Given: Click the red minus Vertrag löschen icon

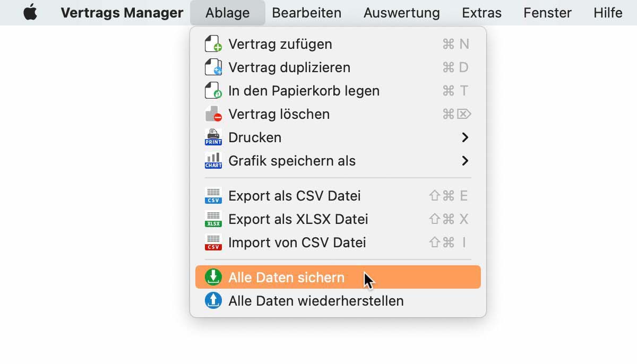Looking at the screenshot, I should click(213, 114).
